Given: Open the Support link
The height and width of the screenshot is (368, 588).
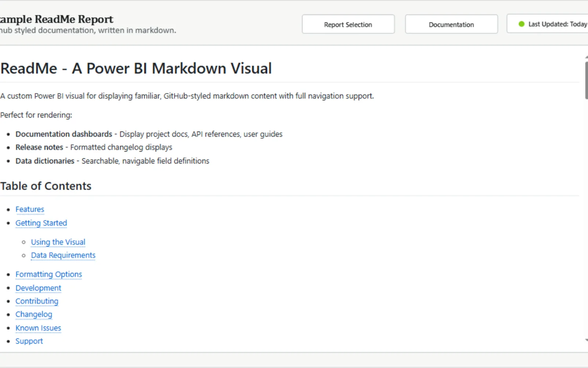Looking at the screenshot, I should click(x=29, y=341).
